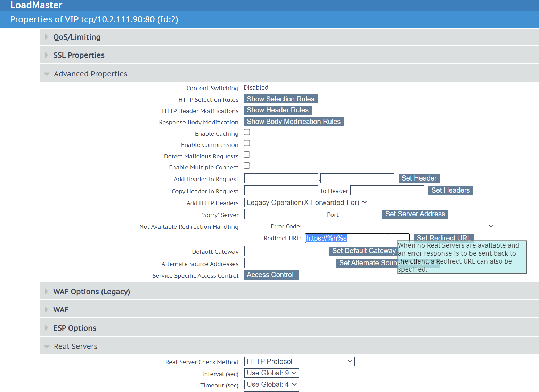Image resolution: width=539 pixels, height=392 pixels.
Task: Open the Interval (sec) dropdown
Action: [272, 373]
